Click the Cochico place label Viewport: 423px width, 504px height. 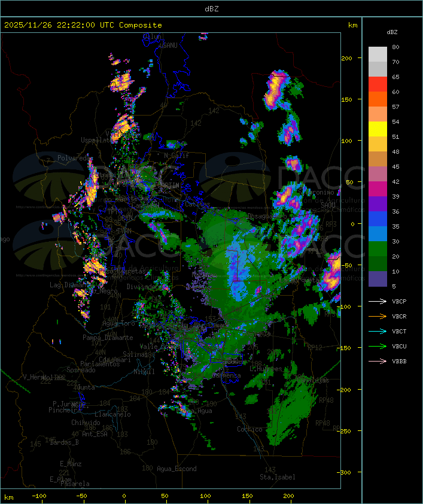tap(249, 429)
